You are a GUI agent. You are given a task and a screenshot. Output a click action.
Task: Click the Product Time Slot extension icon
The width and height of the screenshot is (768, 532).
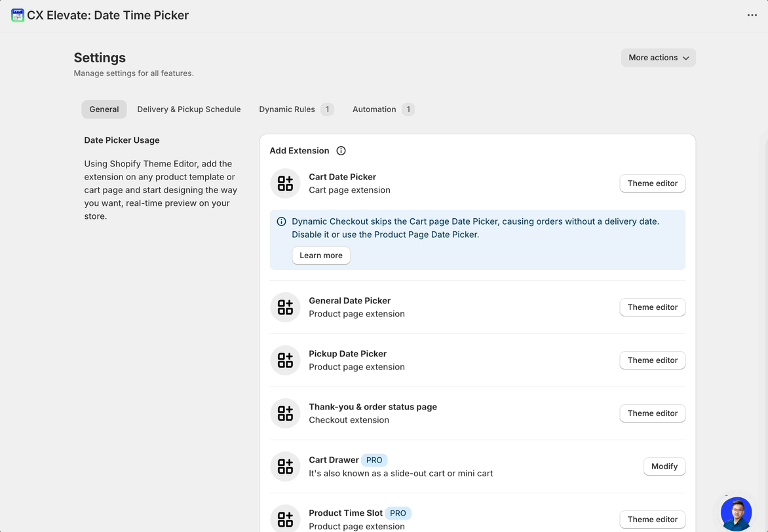coord(285,518)
